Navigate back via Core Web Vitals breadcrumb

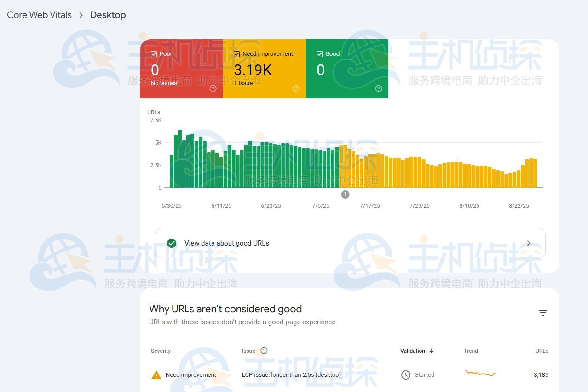coord(39,15)
